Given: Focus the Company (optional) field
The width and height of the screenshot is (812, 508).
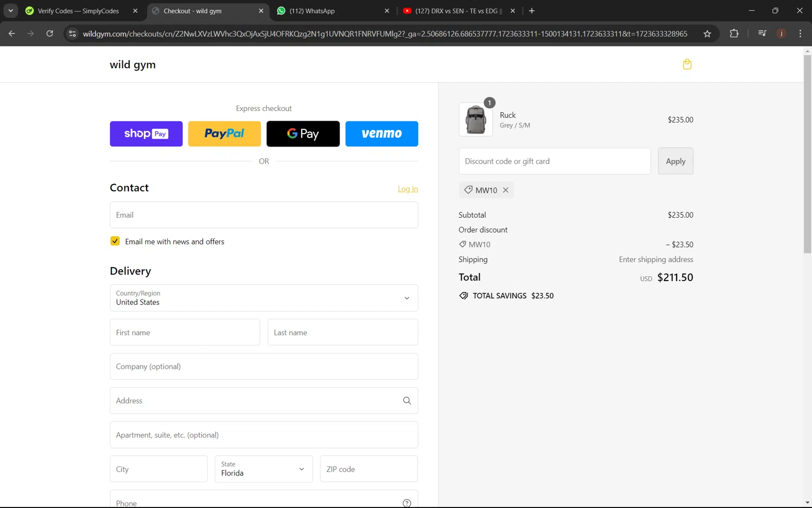Looking at the screenshot, I should 264,367.
